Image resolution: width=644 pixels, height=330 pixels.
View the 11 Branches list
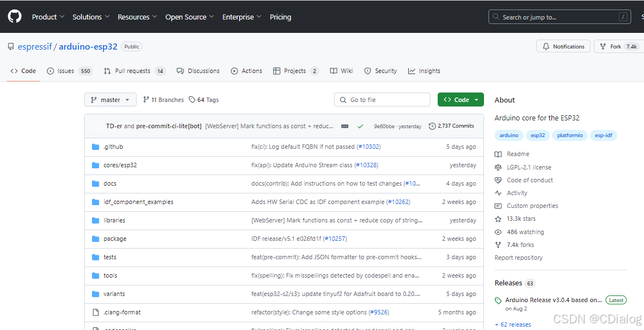pos(163,100)
